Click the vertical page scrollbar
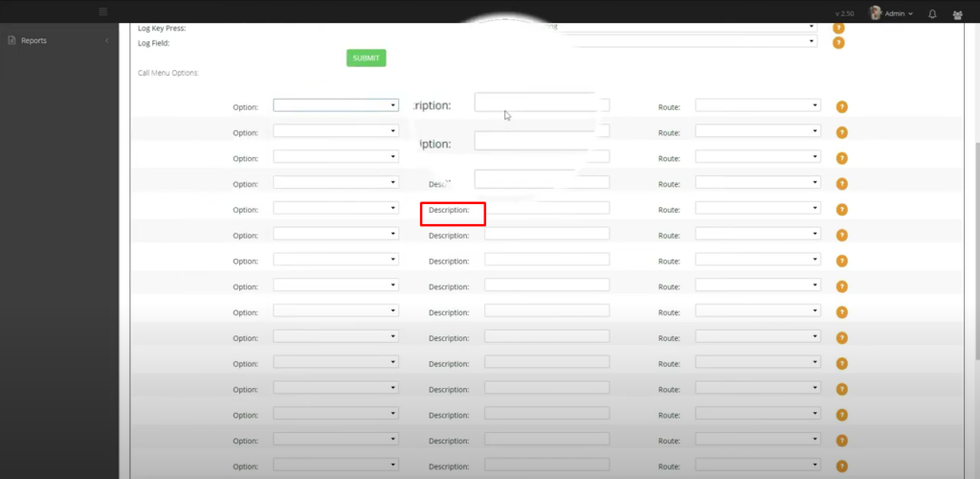 tap(976, 250)
